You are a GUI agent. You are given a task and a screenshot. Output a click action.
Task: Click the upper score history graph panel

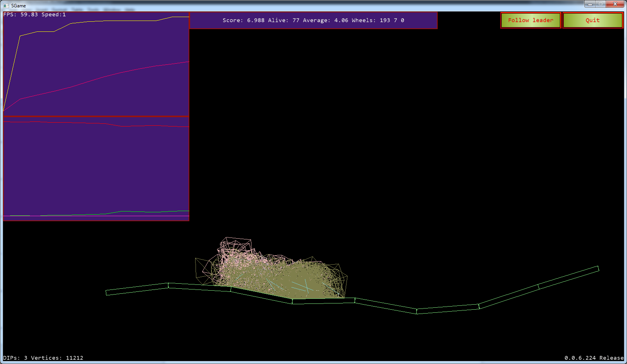(96, 64)
